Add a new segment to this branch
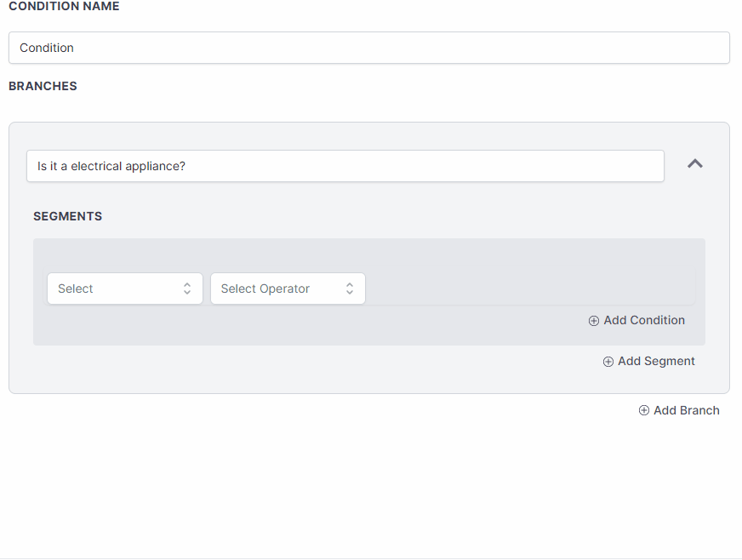The height and width of the screenshot is (560, 742). pos(648,361)
